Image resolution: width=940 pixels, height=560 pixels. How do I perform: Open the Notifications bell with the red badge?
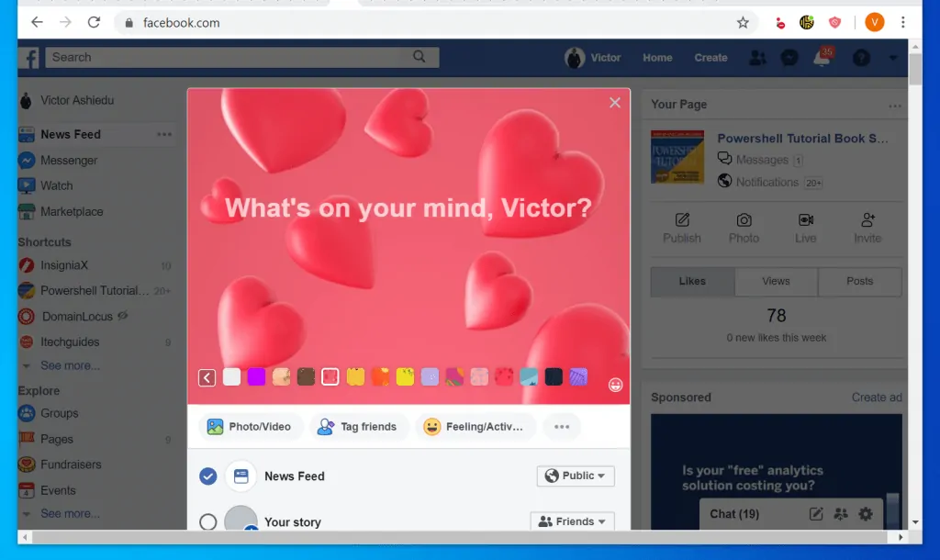(823, 57)
